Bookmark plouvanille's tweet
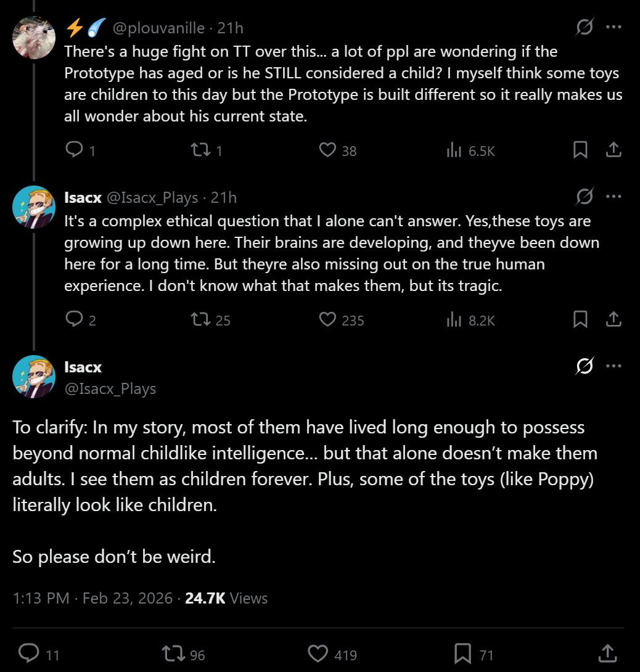This screenshot has height=672, width=640. [x=580, y=150]
